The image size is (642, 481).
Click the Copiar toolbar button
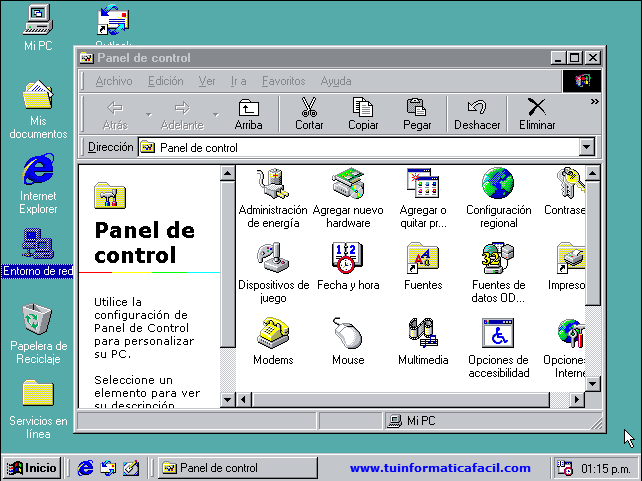coord(363,114)
